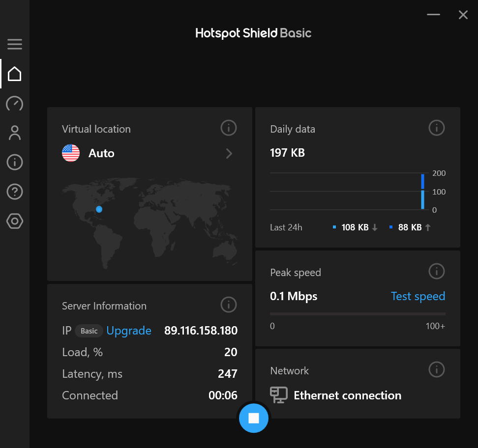
Task: Select the Home tab in the sidebar
Action: click(15, 74)
